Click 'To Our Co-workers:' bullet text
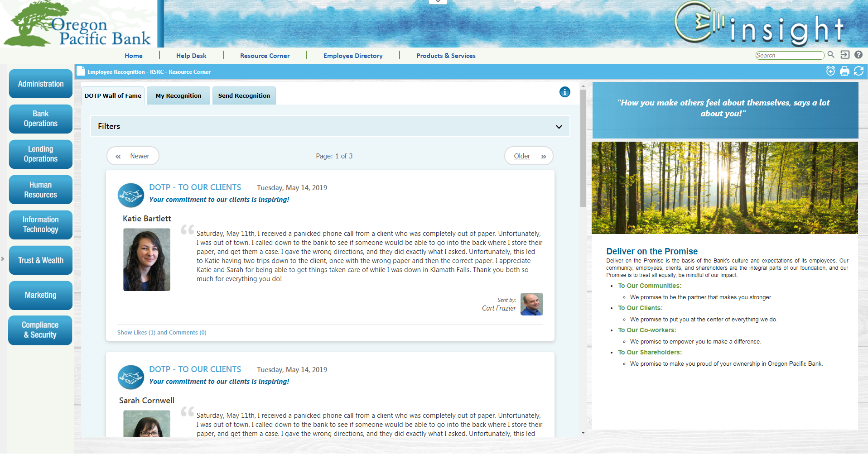The image size is (868, 454). (647, 330)
